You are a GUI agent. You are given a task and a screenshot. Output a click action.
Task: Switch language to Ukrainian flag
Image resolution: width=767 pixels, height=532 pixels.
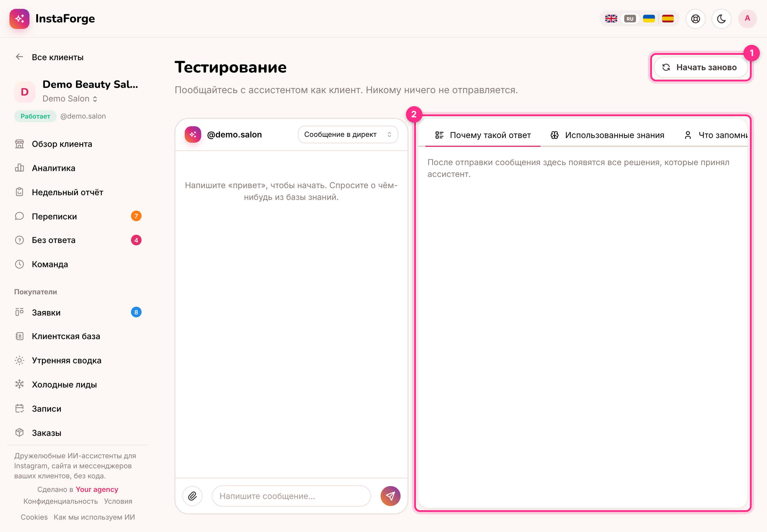pos(649,19)
